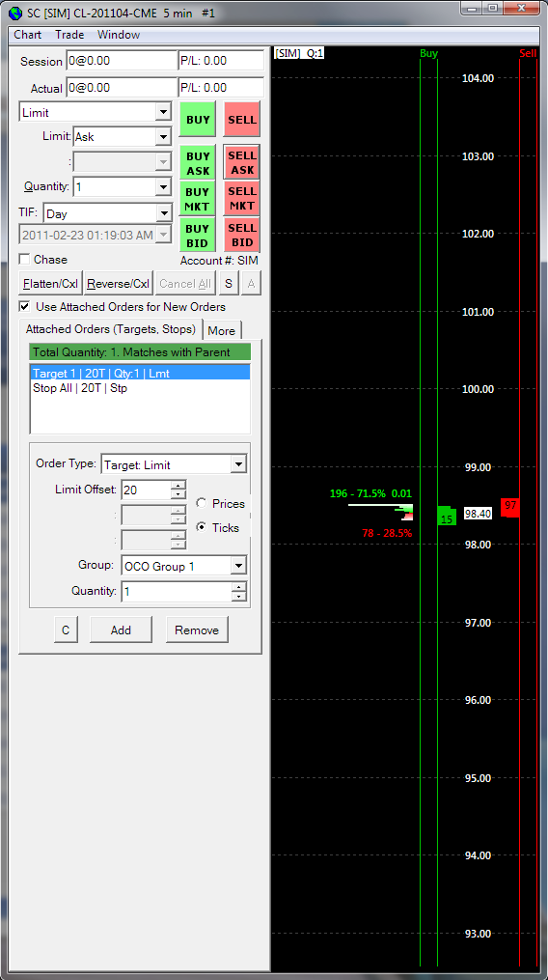Viewport: 548px width, 980px height.
Task: Click the Flatten/Cxl button
Action: coord(50,284)
